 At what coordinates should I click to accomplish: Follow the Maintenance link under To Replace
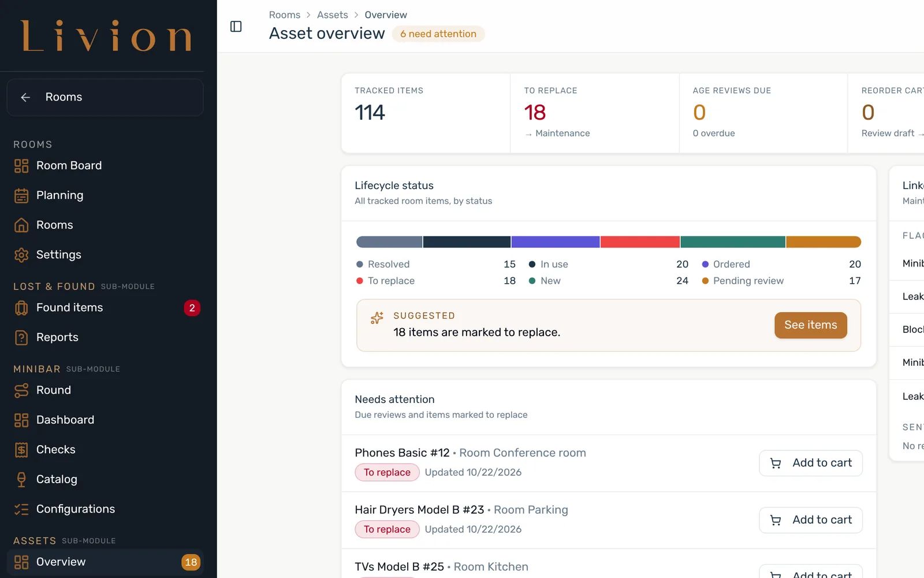pos(557,134)
